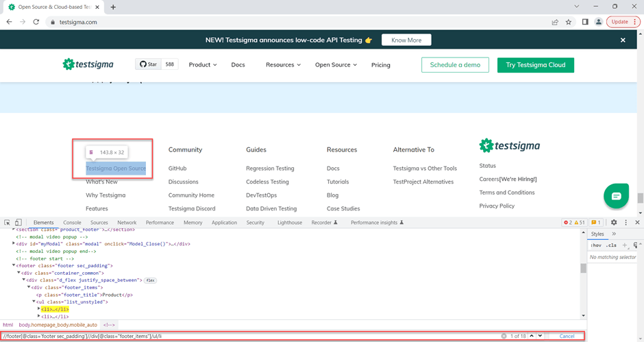Open DevTools settings gear
Image resolution: width=644 pixels, height=342 pixels.
pyautogui.click(x=614, y=222)
